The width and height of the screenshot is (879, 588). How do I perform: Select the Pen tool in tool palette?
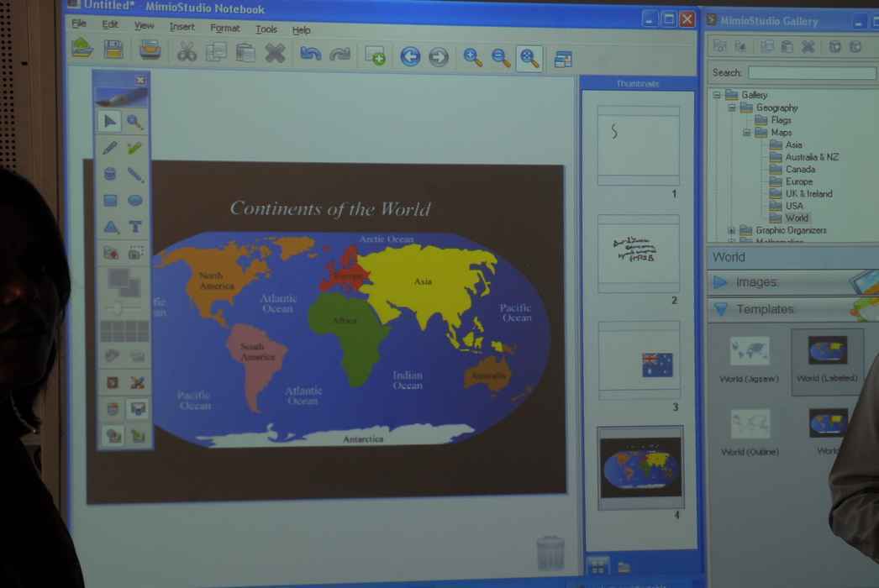[x=110, y=148]
